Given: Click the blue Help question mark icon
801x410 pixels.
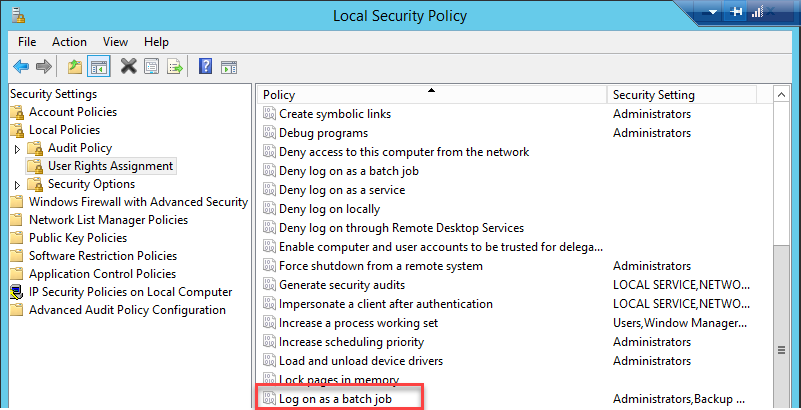Looking at the screenshot, I should 205,67.
